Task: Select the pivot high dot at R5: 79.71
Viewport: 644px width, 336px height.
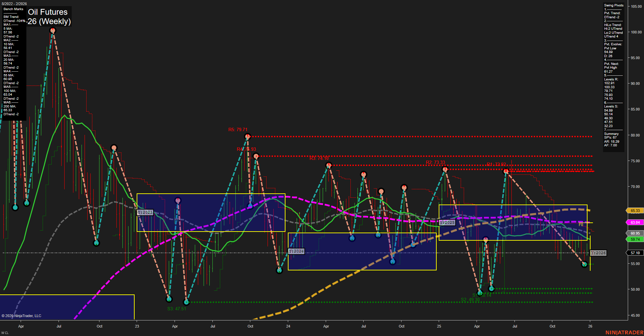Action: (247, 136)
